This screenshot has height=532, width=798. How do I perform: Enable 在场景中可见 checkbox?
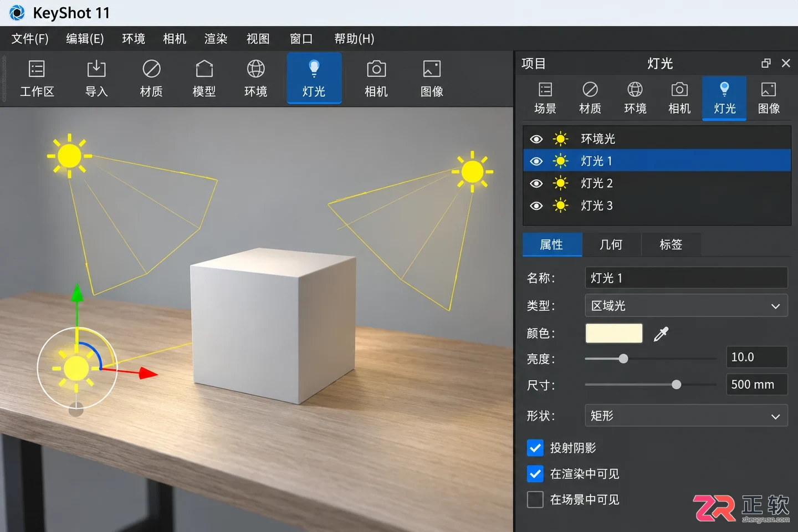coord(535,499)
